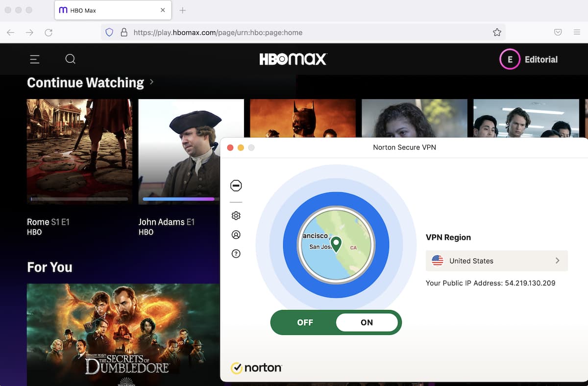Keep the VPN switched ON
Screen dimensions: 588x386
367,322
